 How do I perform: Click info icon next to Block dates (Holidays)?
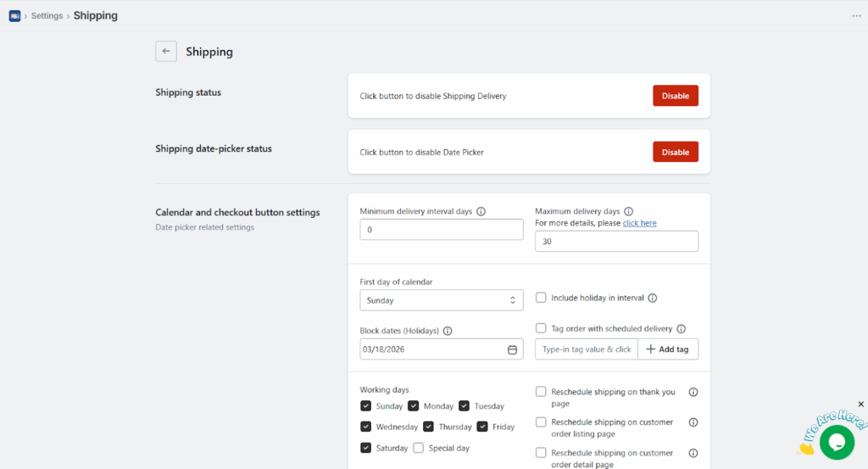point(448,331)
